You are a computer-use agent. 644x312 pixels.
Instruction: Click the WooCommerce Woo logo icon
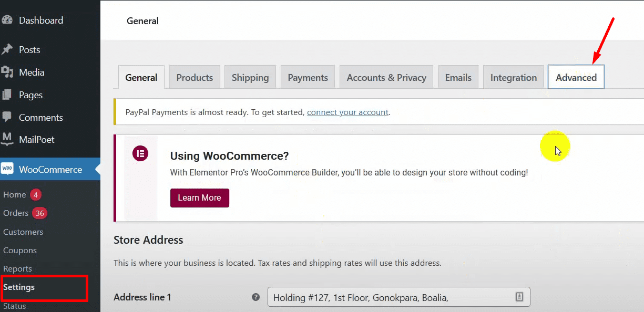click(x=7, y=169)
